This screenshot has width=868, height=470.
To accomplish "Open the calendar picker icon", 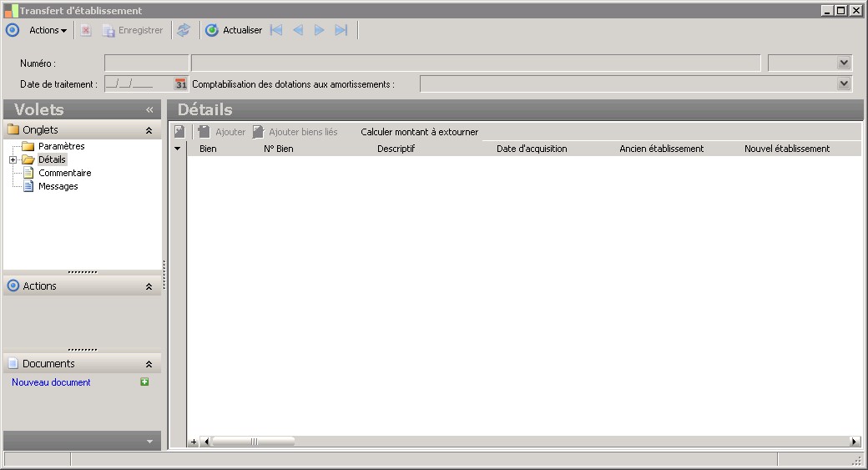I will tap(181, 84).
